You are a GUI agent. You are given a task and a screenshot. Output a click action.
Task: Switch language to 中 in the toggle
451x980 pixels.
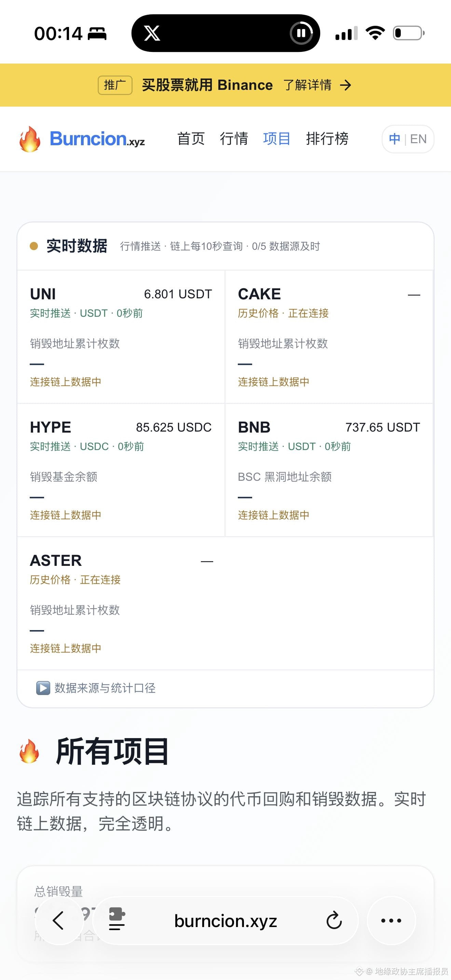394,139
